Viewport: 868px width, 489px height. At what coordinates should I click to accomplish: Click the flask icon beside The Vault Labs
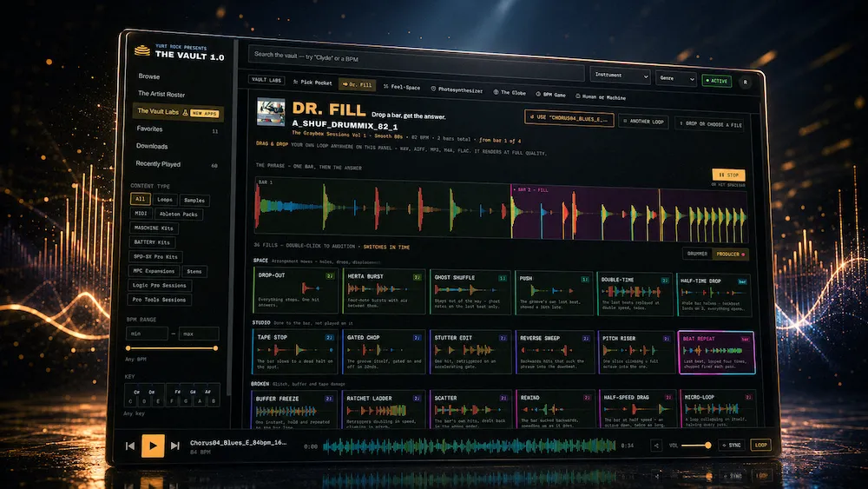(x=186, y=112)
